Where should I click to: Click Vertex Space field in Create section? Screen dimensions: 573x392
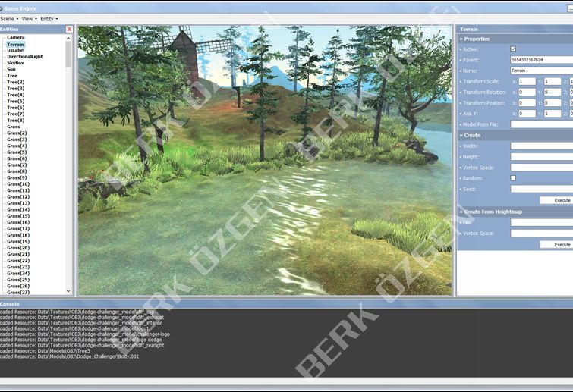pos(542,168)
